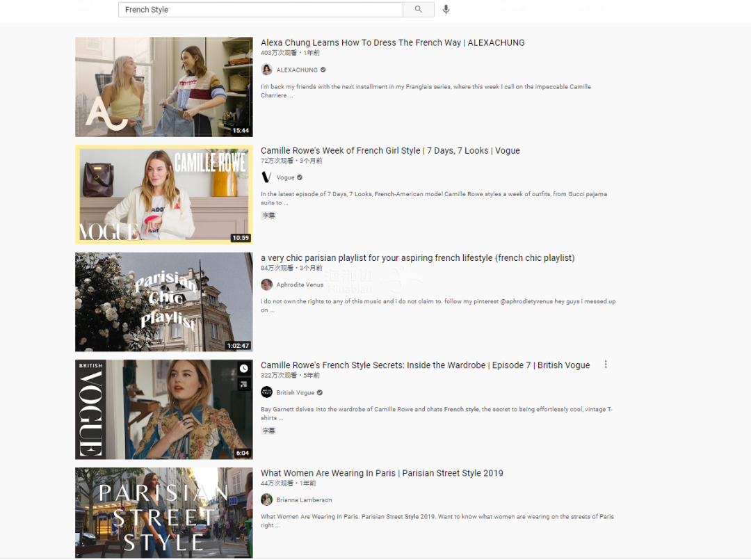751x560 pixels.
Task: Open Parisian Chic Playlist thumbnail
Action: point(164,302)
